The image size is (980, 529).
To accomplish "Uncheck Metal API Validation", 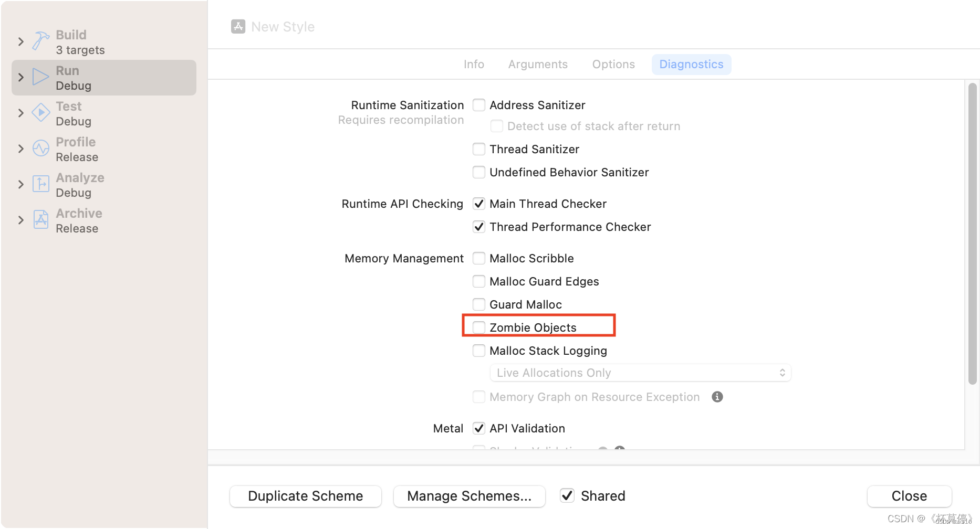I will pyautogui.click(x=479, y=428).
